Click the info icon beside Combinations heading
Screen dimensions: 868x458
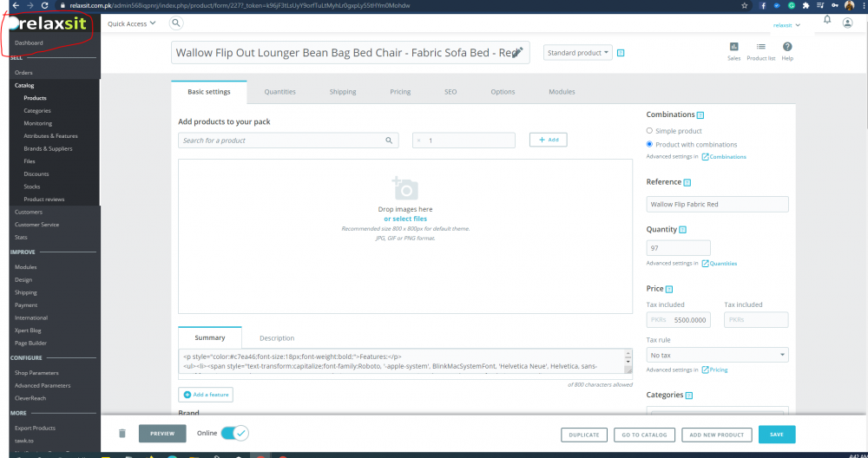[700, 115]
